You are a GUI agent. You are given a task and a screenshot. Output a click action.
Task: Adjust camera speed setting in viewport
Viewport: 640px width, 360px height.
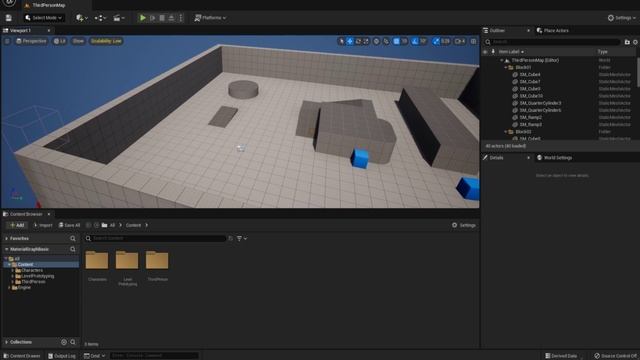460,41
